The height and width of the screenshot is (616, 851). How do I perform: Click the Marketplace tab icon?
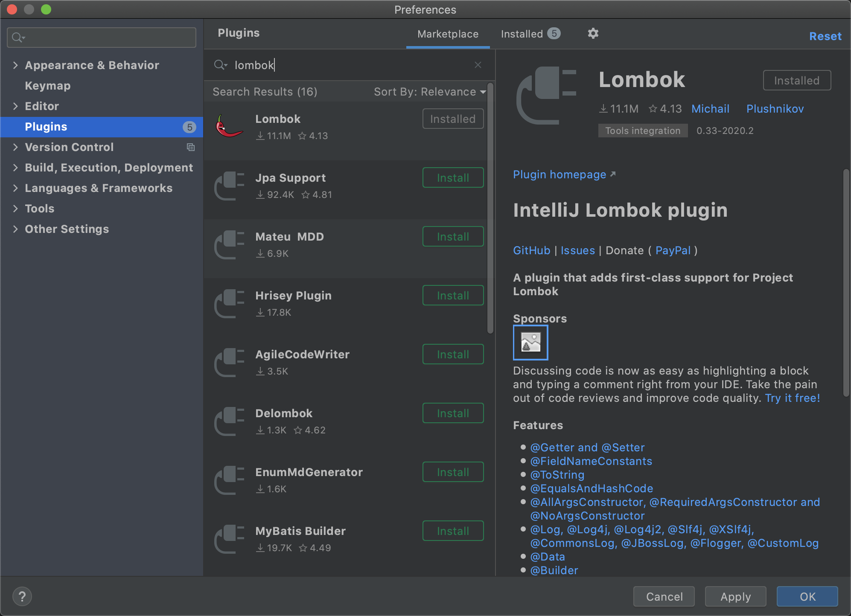click(448, 33)
